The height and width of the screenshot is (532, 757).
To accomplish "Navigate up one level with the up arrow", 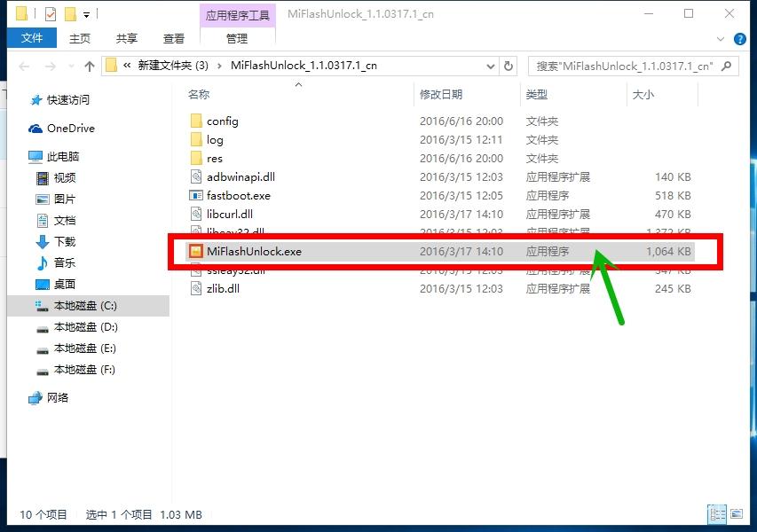I will pos(89,65).
